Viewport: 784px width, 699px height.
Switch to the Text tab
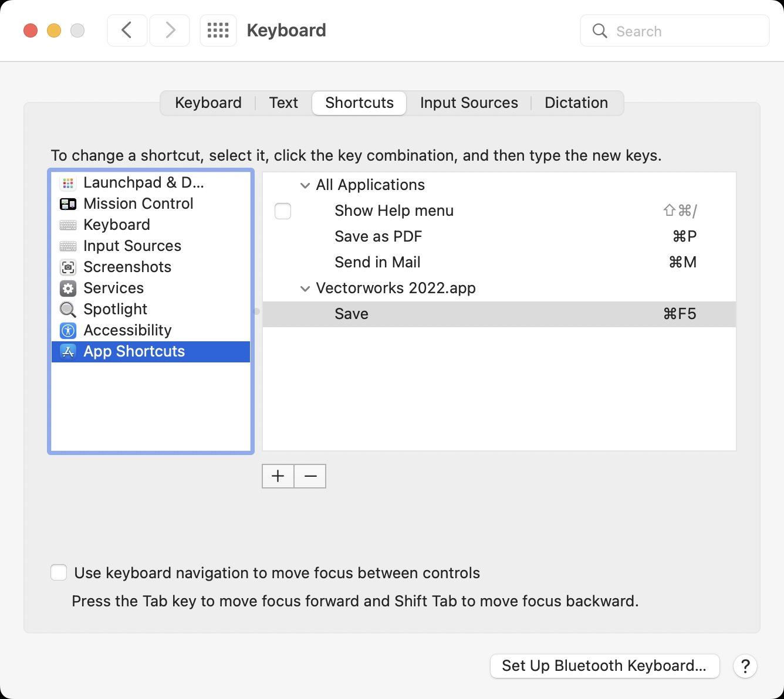click(283, 103)
